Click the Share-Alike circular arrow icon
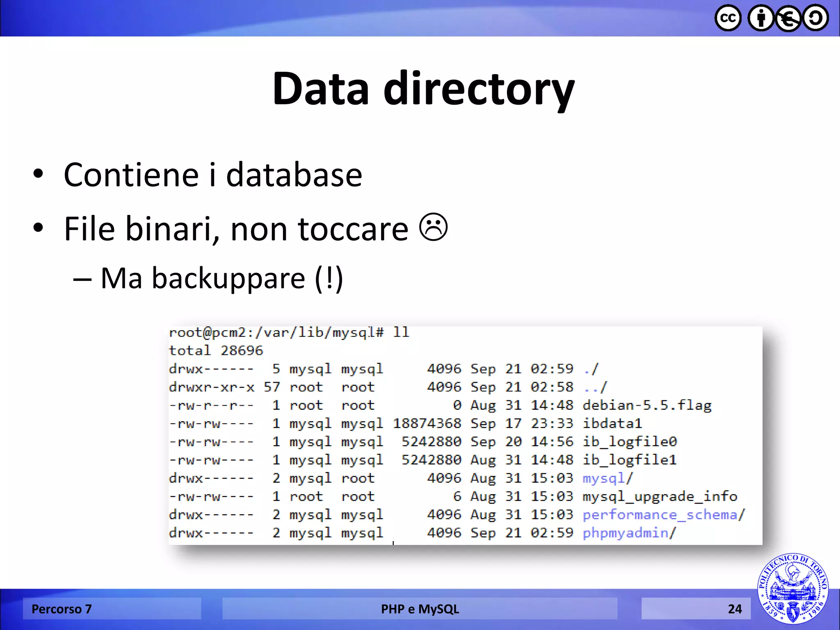 (815, 18)
